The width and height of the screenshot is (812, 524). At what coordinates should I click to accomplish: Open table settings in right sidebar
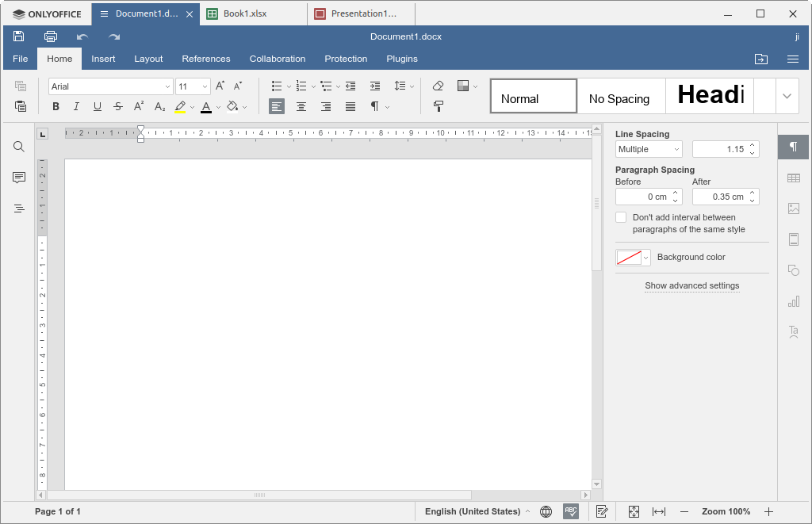click(x=793, y=178)
